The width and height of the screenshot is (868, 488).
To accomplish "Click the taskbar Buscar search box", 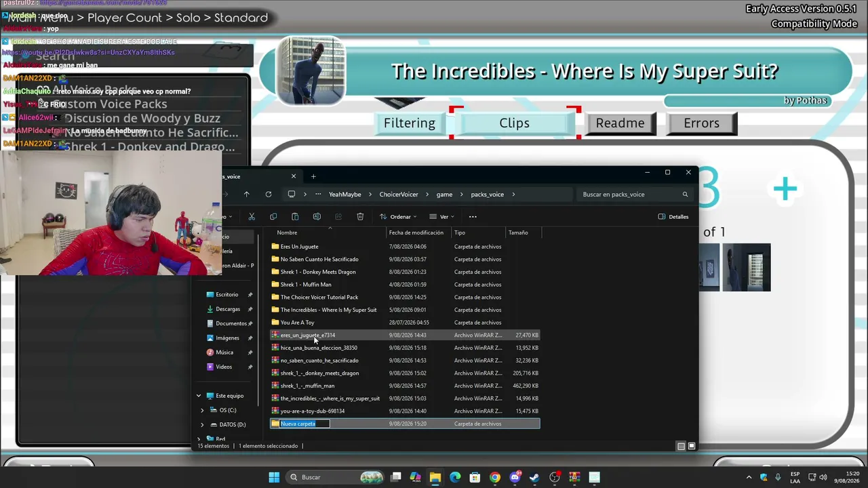I will [335, 477].
